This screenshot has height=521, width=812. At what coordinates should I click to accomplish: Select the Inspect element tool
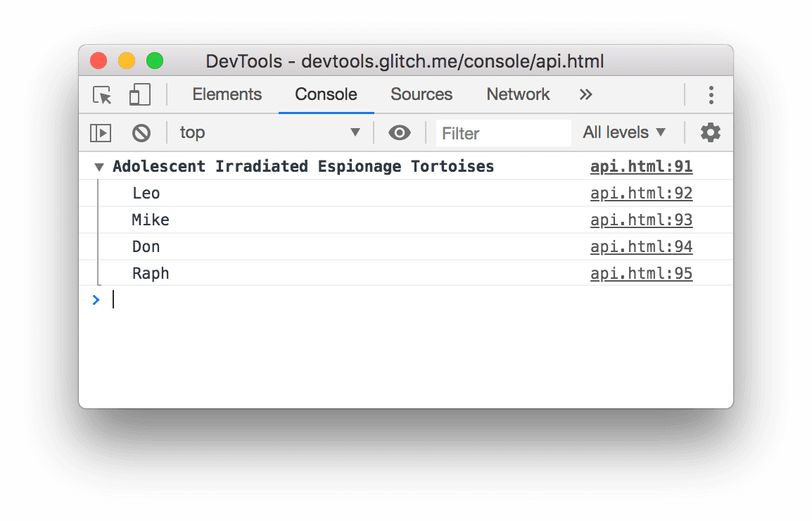coord(101,94)
